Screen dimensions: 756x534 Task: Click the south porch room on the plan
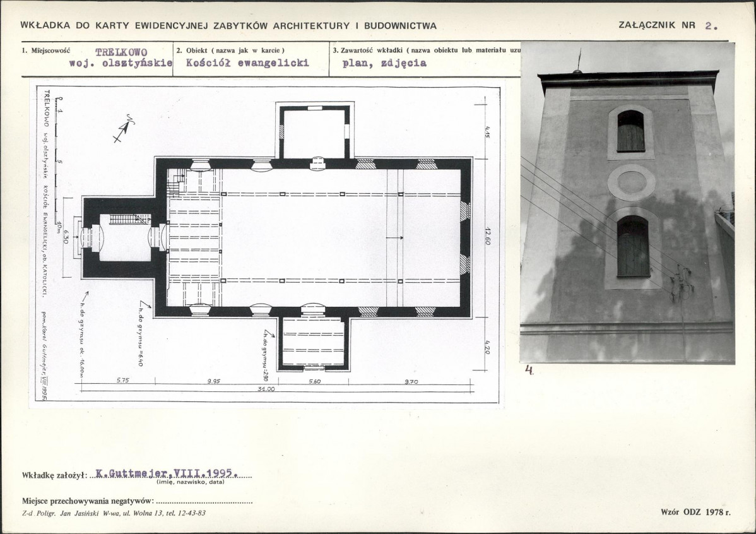point(314,342)
